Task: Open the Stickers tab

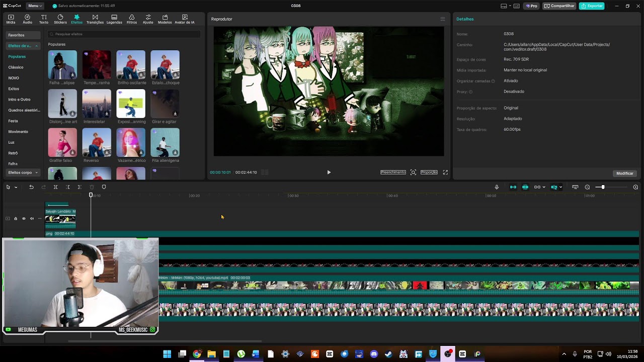Action: [60, 19]
